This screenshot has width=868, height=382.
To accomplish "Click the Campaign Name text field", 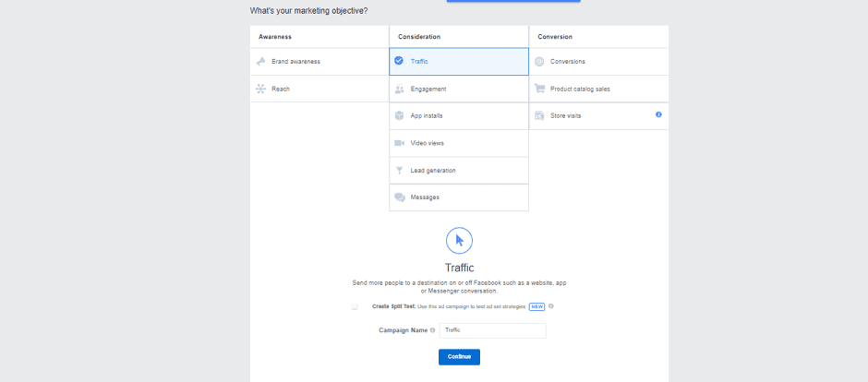I will click(x=492, y=330).
